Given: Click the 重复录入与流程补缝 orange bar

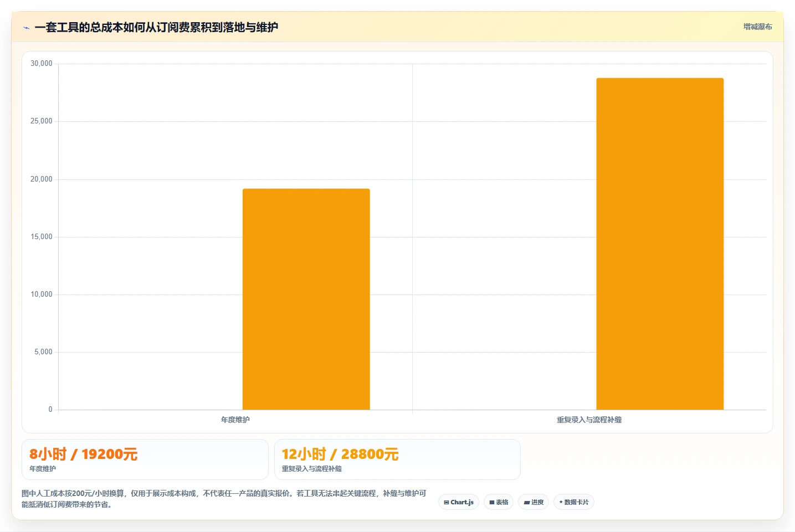Looking at the screenshot, I should (x=660, y=244).
